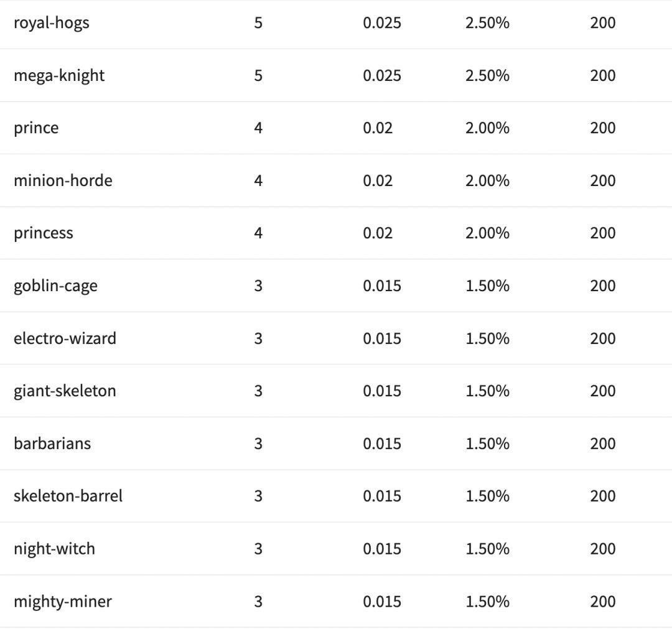
Task: Click the prince card name
Action: (x=36, y=128)
